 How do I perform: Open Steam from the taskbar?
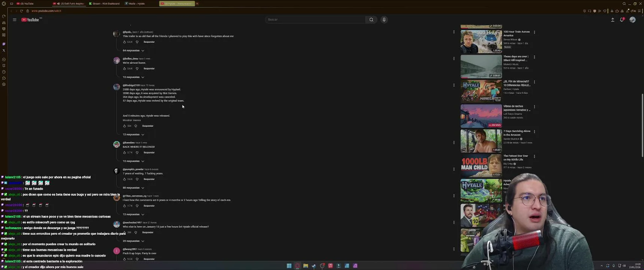314,266
